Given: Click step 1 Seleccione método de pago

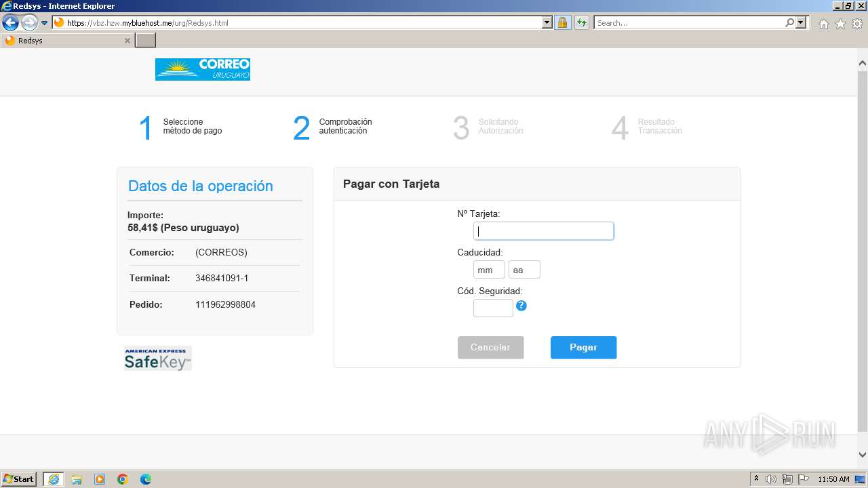Looking at the screenshot, I should [181, 127].
